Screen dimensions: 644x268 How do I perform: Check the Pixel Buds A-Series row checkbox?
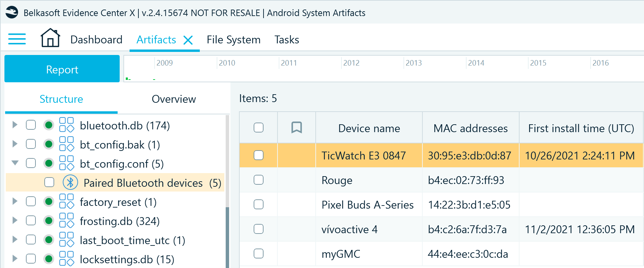pyautogui.click(x=259, y=204)
